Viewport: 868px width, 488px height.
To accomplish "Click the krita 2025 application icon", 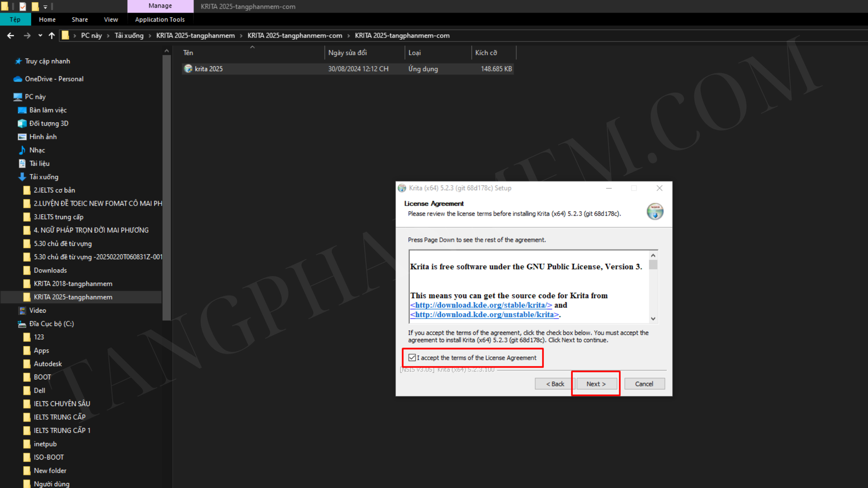I will pyautogui.click(x=188, y=69).
